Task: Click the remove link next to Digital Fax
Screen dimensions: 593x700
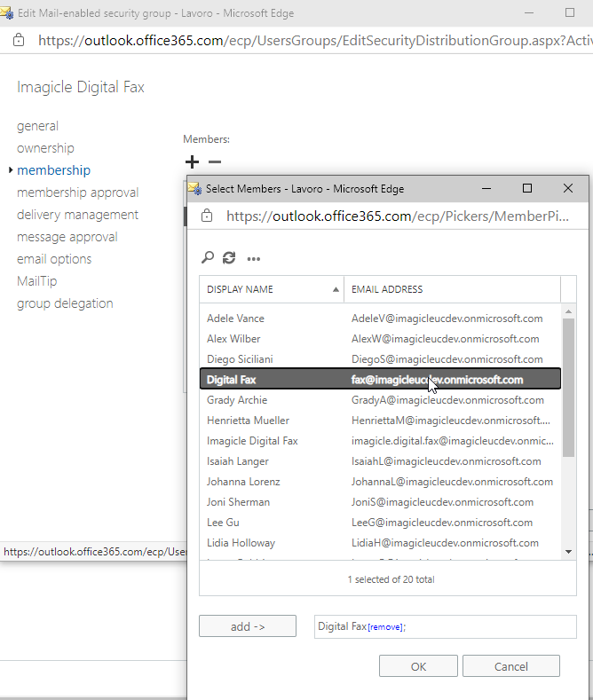Action: click(385, 627)
